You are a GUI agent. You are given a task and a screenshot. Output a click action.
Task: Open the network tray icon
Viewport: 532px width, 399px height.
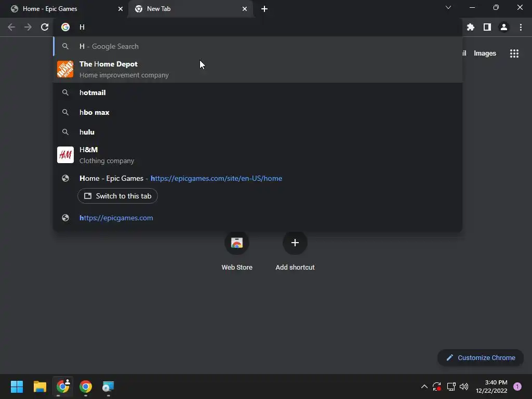[x=451, y=387]
